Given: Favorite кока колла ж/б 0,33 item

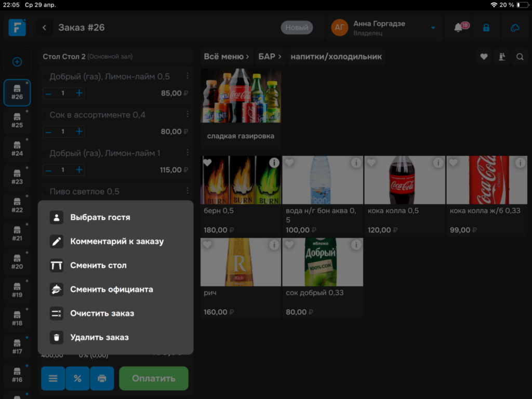Looking at the screenshot, I should (454, 163).
